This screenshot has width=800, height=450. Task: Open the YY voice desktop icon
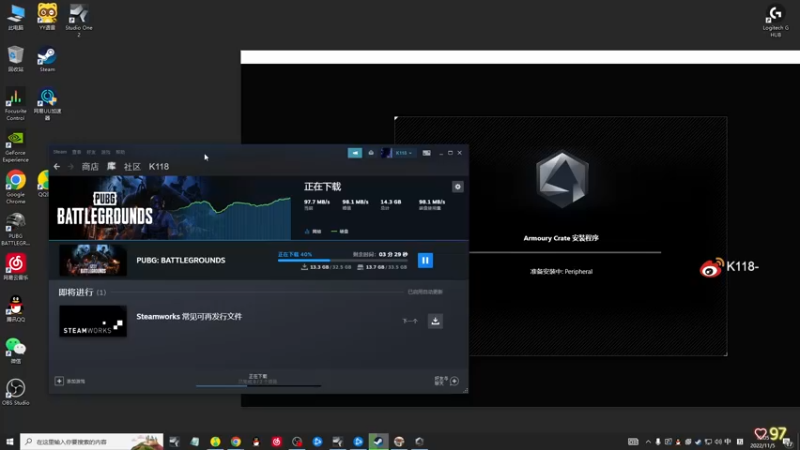(x=47, y=17)
